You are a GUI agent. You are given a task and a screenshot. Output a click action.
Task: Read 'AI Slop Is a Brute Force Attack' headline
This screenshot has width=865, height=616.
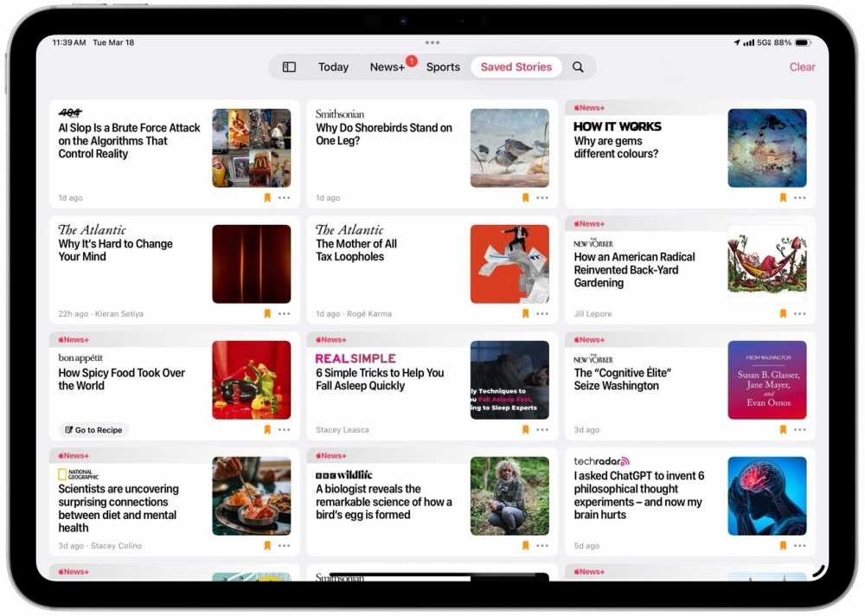(129, 141)
